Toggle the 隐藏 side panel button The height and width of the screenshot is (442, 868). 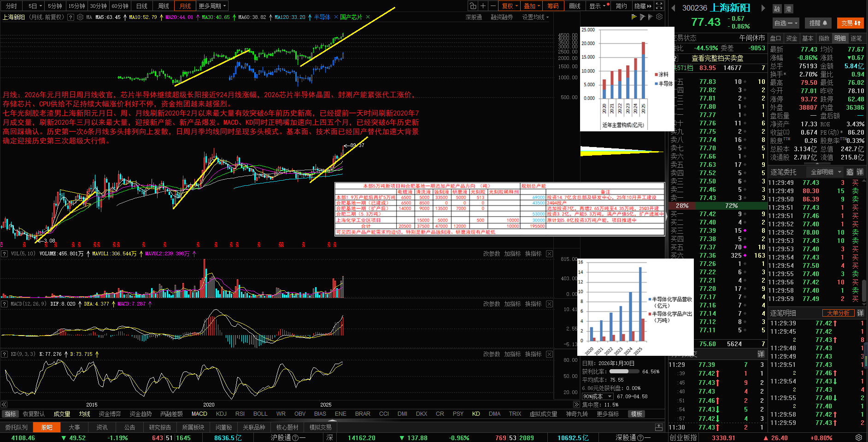click(643, 6)
